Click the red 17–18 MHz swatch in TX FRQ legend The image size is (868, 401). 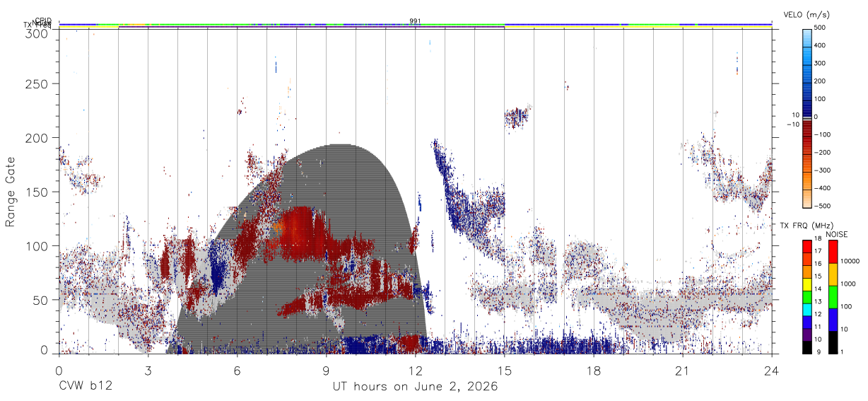(807, 246)
